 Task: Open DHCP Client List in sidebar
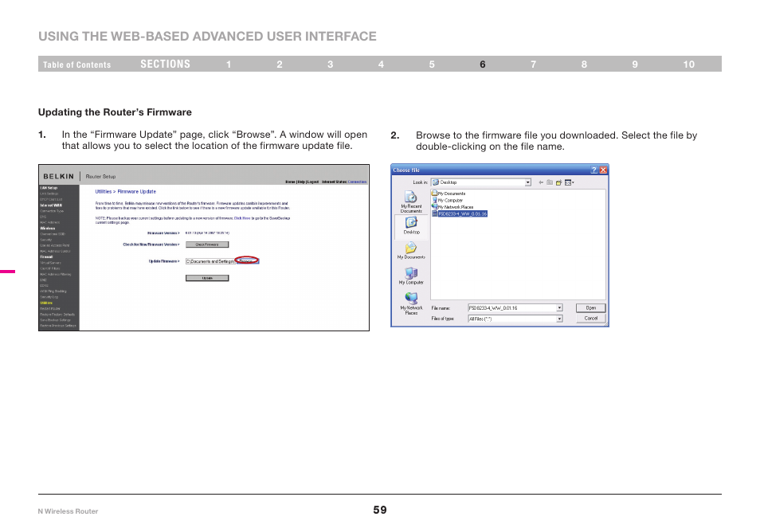pos(51,200)
